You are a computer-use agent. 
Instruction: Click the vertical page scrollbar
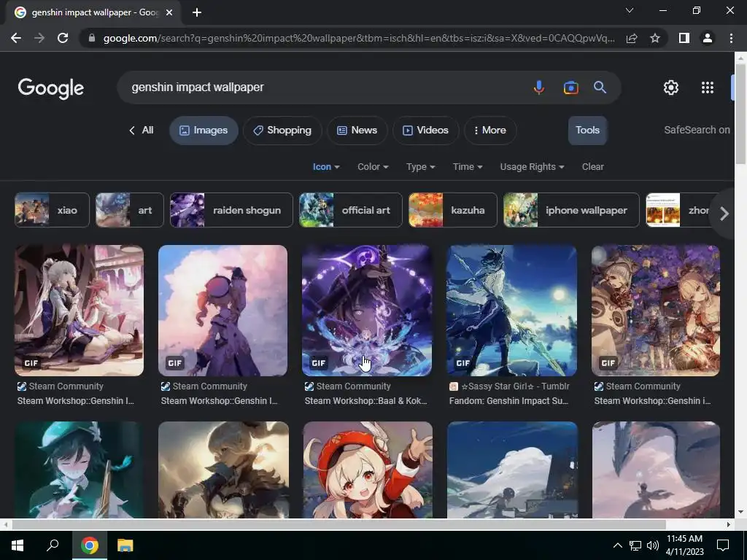click(x=740, y=114)
